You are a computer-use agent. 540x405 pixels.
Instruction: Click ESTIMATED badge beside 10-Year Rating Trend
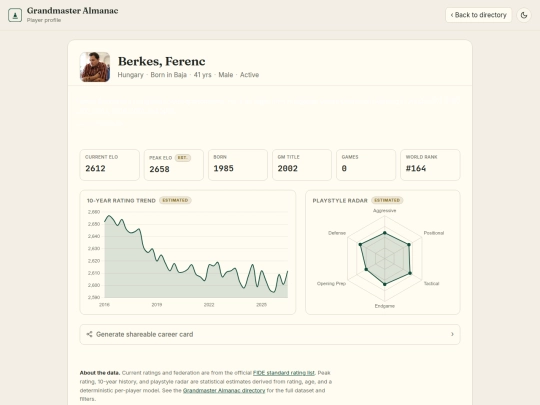pos(175,200)
